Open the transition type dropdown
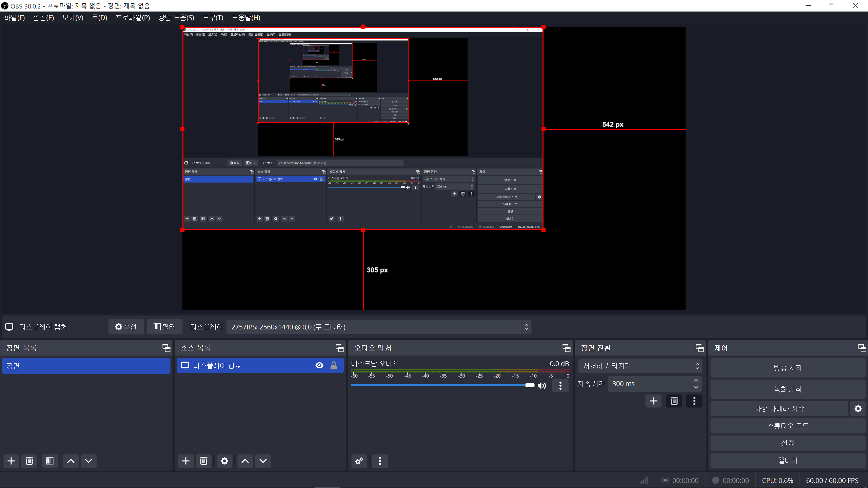The width and height of the screenshot is (868, 488). point(640,366)
